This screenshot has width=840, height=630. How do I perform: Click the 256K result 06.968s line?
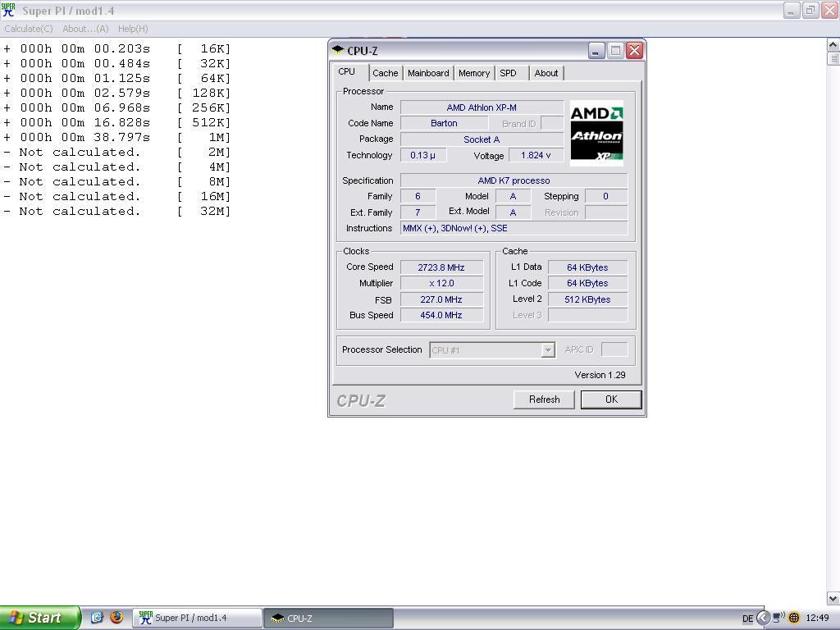(116, 107)
